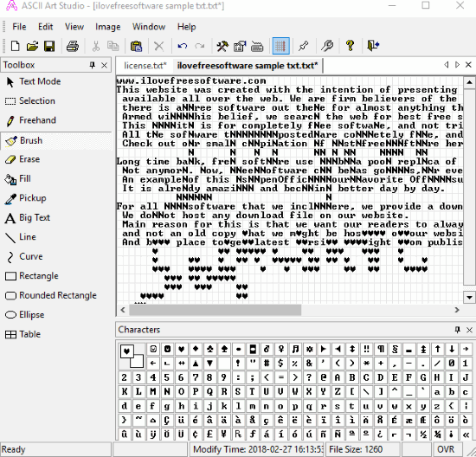Click the exit door toolbar icon
The image size is (476, 457).
[373, 46]
